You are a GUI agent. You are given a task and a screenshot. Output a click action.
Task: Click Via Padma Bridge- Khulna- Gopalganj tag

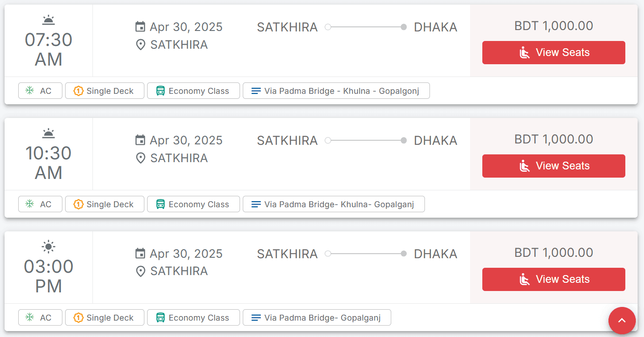(x=333, y=204)
